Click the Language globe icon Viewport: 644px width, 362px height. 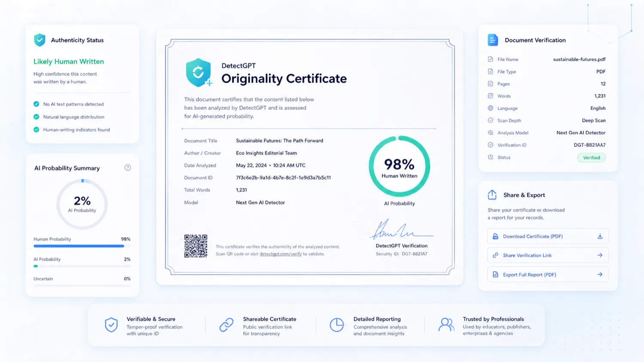(x=490, y=108)
